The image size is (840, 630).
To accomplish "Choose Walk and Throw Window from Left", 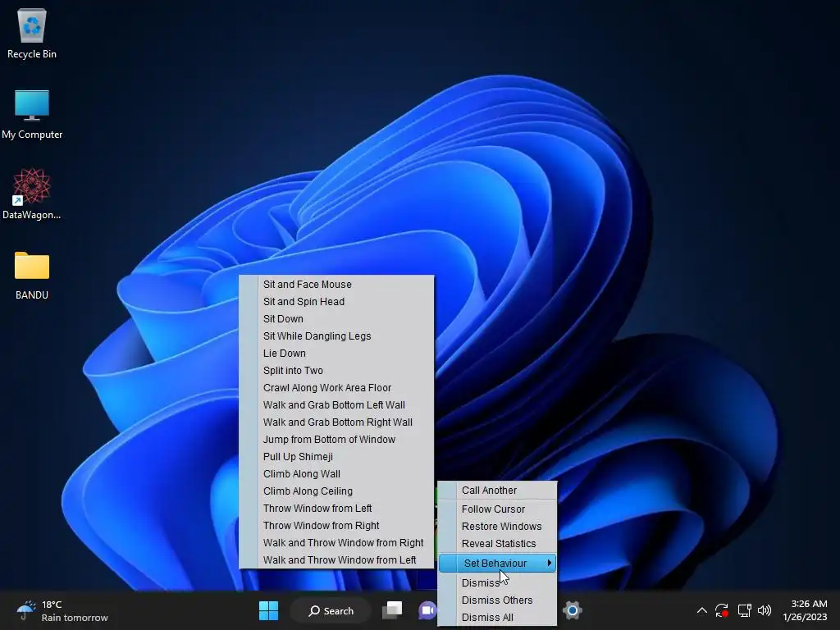I will pos(336,559).
